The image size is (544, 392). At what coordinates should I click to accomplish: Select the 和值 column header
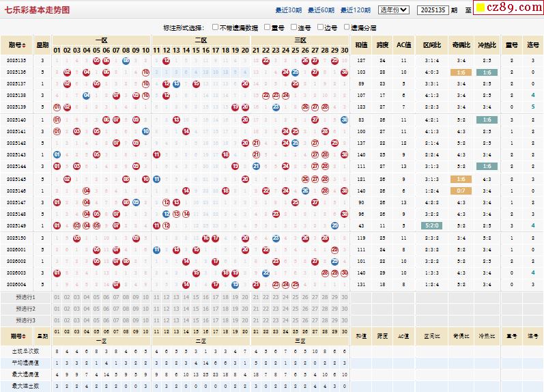tap(361, 45)
